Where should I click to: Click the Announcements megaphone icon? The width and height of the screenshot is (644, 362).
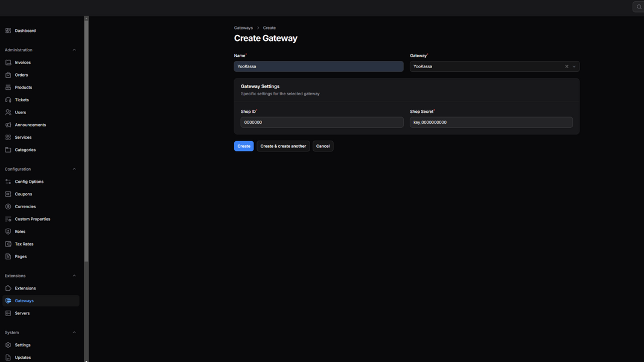coord(8,125)
